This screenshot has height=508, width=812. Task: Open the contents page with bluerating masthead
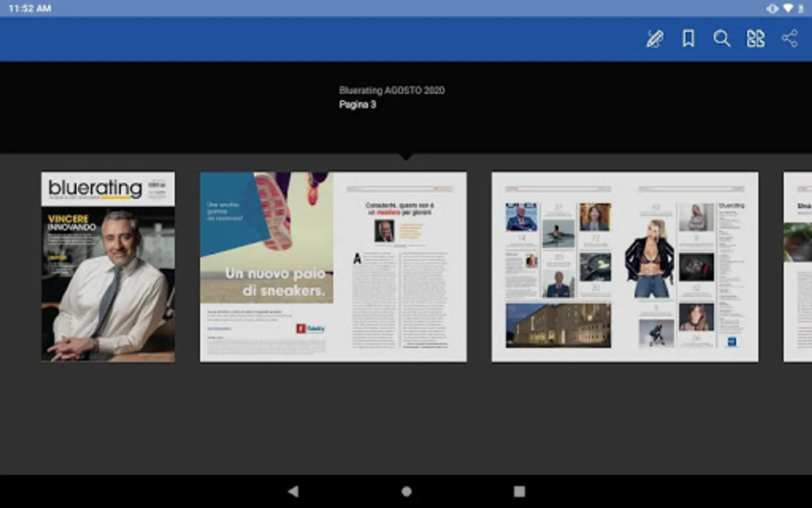point(692,267)
